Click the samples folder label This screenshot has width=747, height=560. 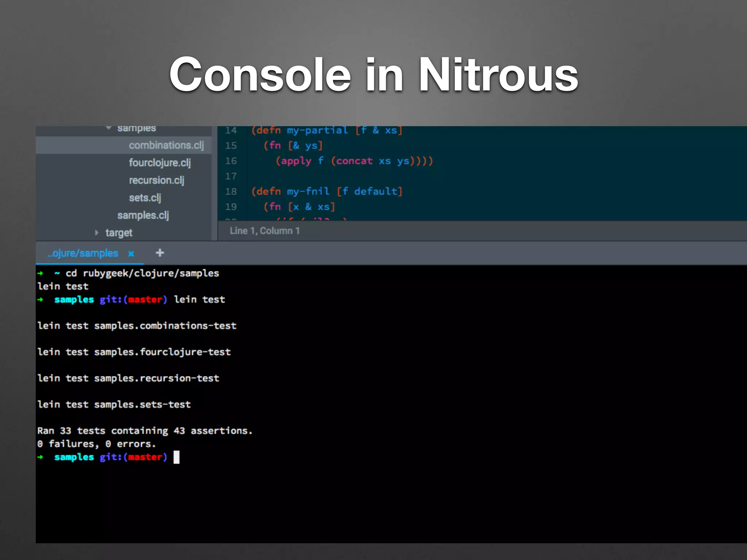(x=136, y=129)
